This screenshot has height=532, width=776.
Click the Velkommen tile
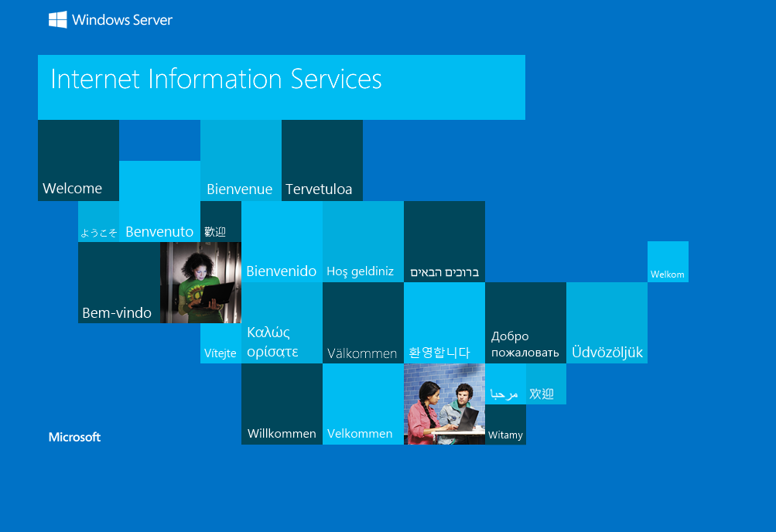pos(364,404)
